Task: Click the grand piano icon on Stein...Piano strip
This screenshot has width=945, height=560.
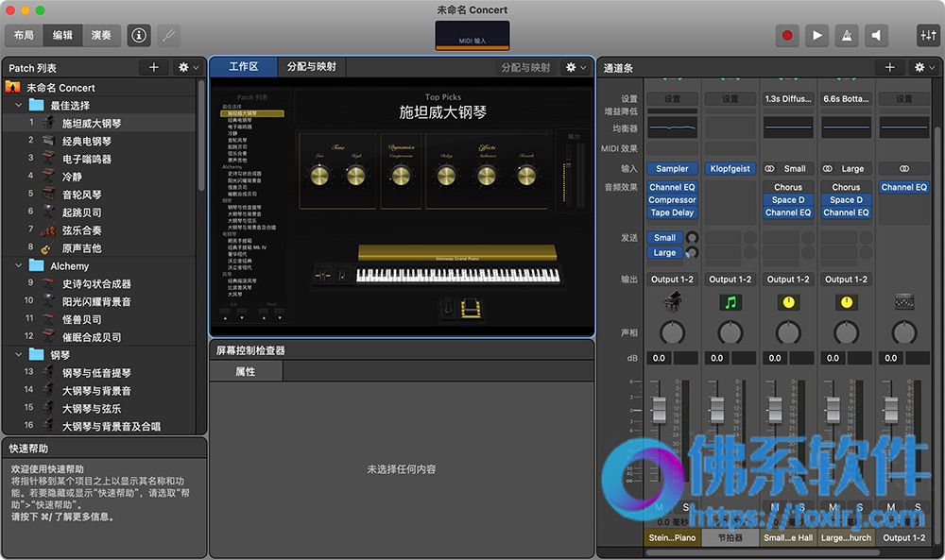Action: pos(672,301)
